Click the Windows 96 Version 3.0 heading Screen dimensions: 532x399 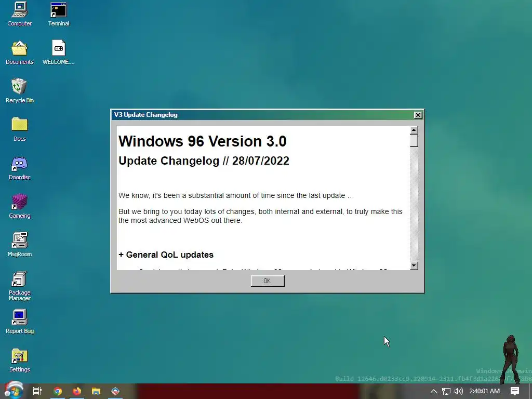[203, 141]
